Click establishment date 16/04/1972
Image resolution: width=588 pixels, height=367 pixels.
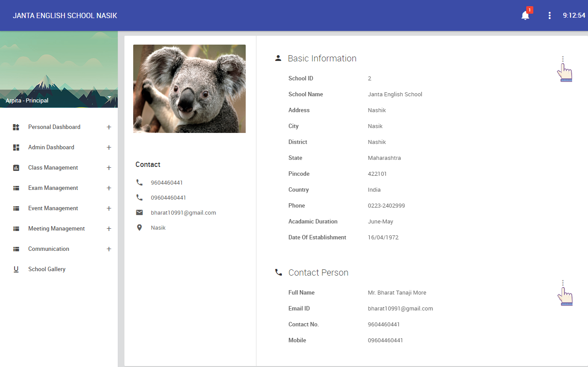383,237
